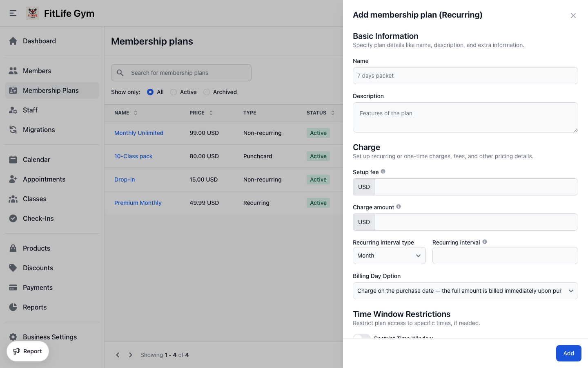Select the Active status filter
588x368 pixels.
click(x=174, y=92)
